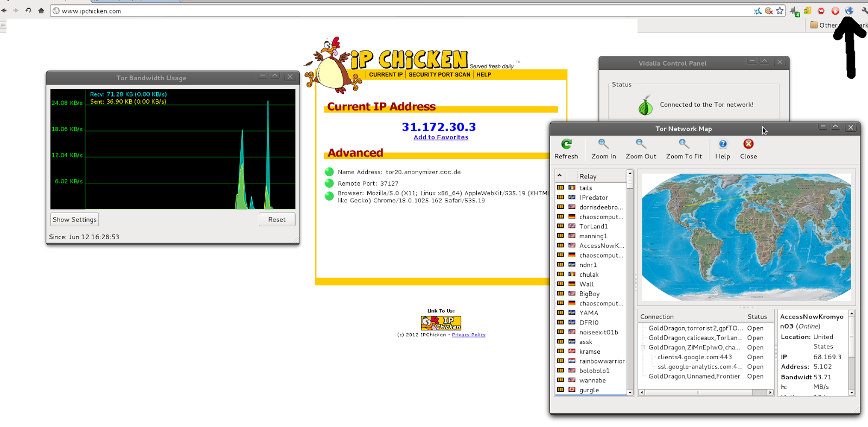Click the red stop-hand extension icon
The width and height of the screenshot is (868, 427).
(835, 11)
